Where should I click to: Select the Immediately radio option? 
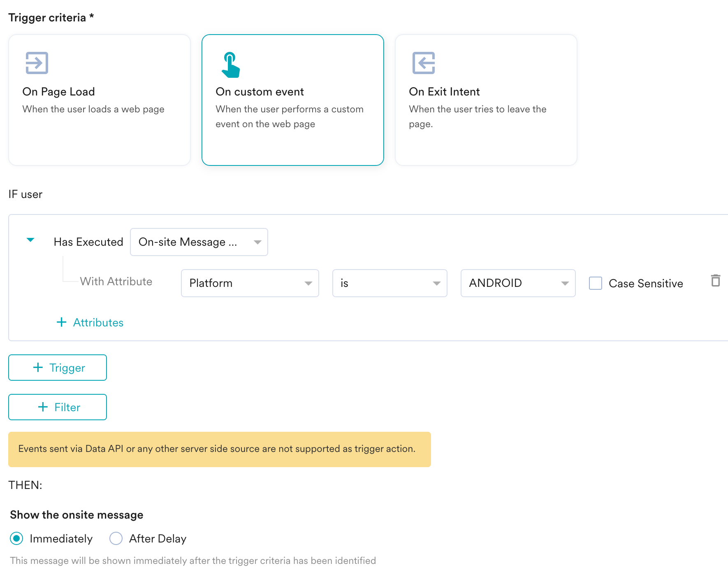pos(17,538)
